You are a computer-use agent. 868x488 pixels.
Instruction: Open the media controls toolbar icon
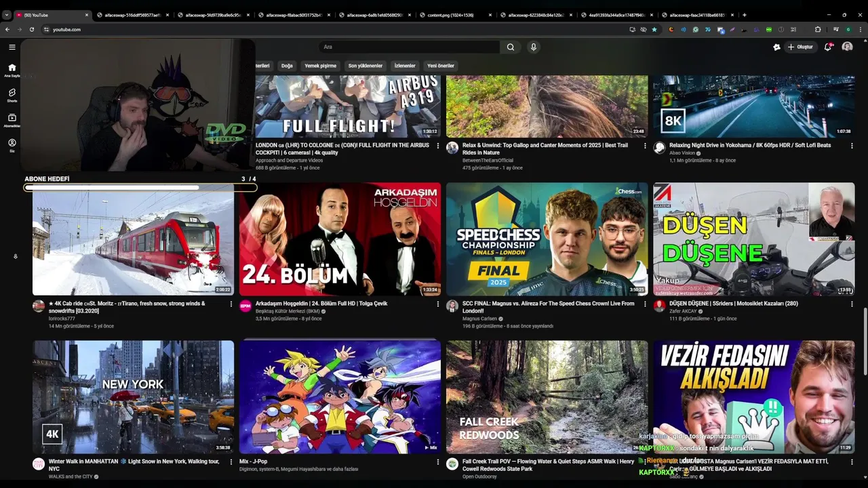tap(835, 29)
